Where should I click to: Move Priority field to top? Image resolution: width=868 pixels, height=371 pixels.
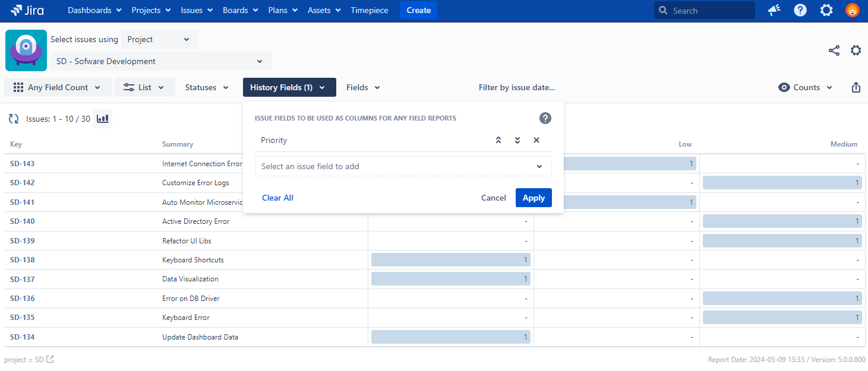point(498,140)
